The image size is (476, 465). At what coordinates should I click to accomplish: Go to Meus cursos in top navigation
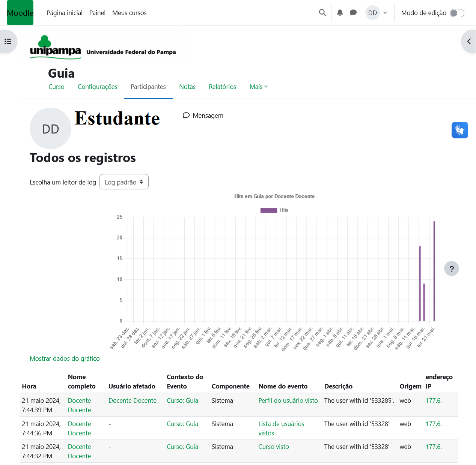tap(129, 13)
